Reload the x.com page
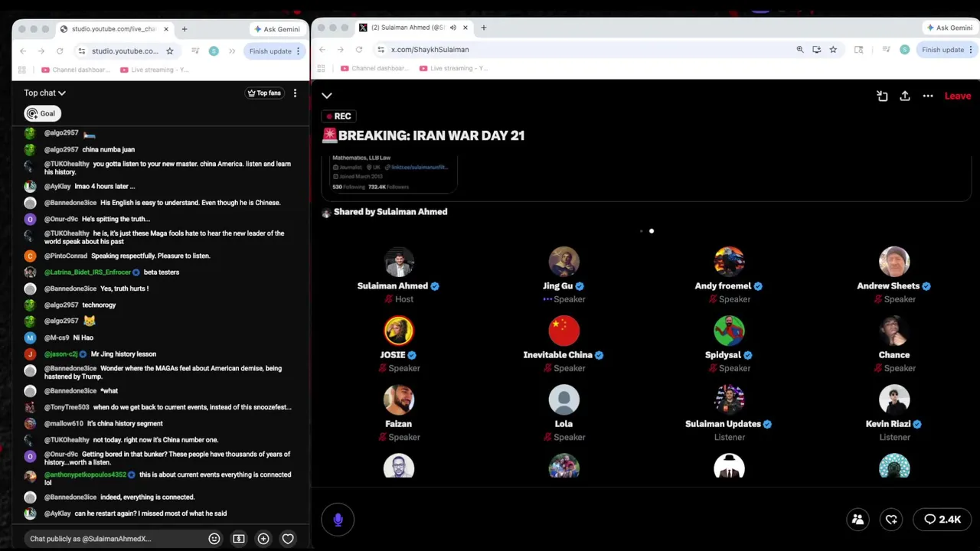The width and height of the screenshot is (980, 551). (x=358, y=50)
